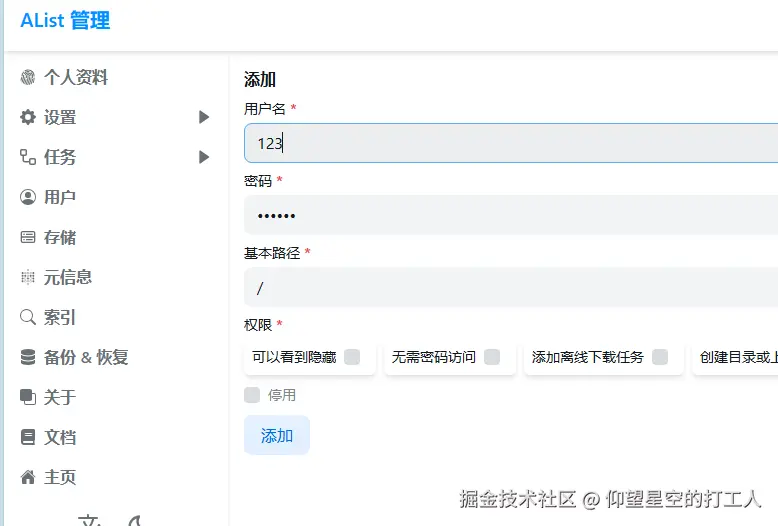Image resolution: width=778 pixels, height=526 pixels.
Task: Toggle dark mode moon icon
Action: pos(134,521)
